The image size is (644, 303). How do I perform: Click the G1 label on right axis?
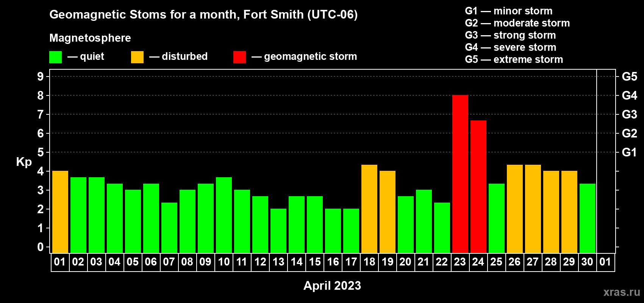tap(630, 152)
